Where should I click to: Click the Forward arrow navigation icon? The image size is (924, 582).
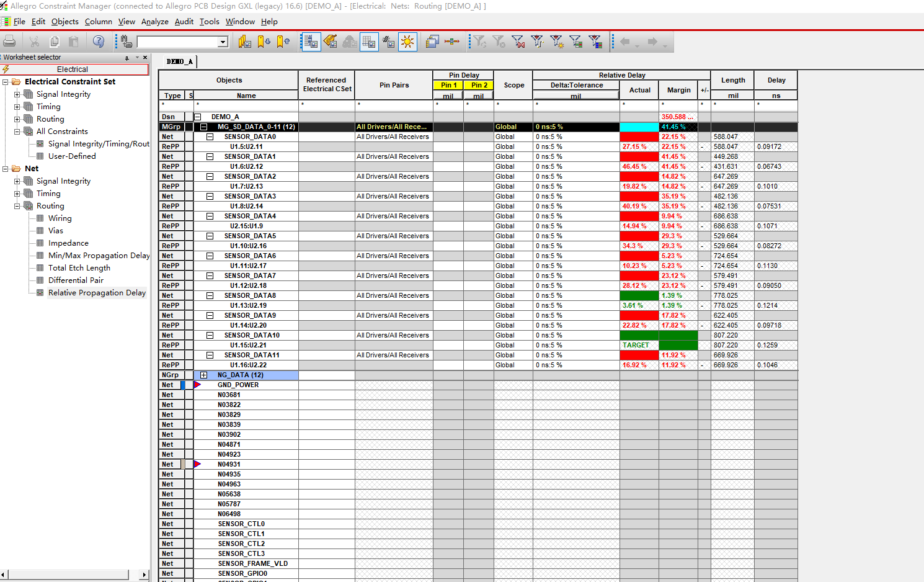point(652,42)
